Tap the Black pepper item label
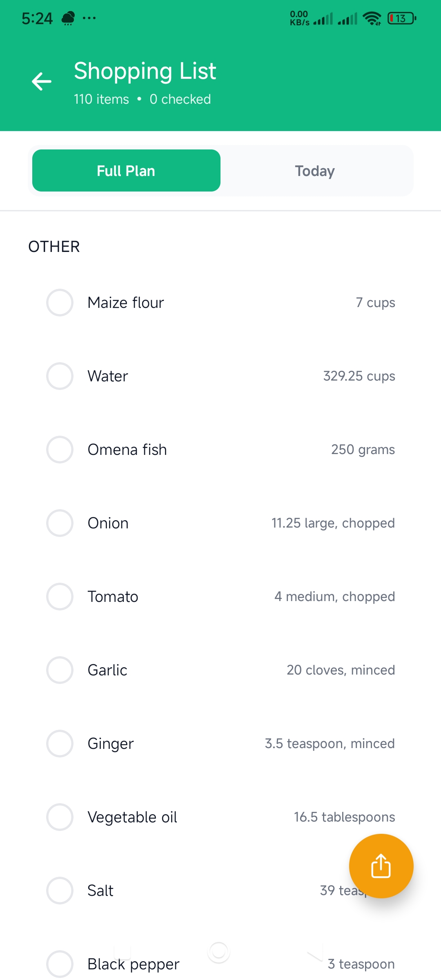Image resolution: width=441 pixels, height=980 pixels. [134, 964]
